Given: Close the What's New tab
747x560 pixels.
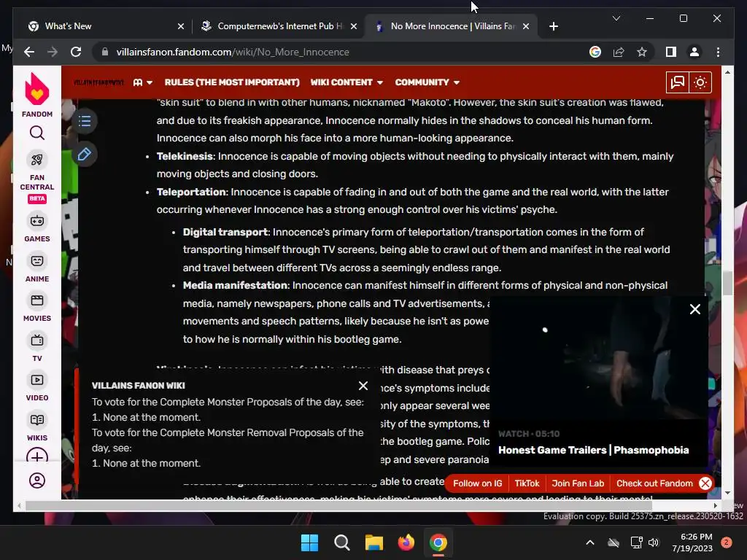Looking at the screenshot, I should [x=181, y=26].
